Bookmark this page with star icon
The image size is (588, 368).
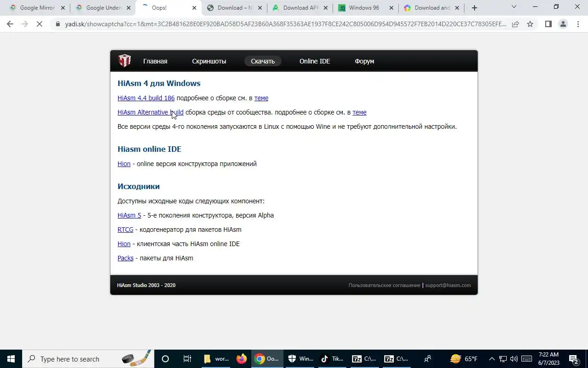(x=530, y=24)
